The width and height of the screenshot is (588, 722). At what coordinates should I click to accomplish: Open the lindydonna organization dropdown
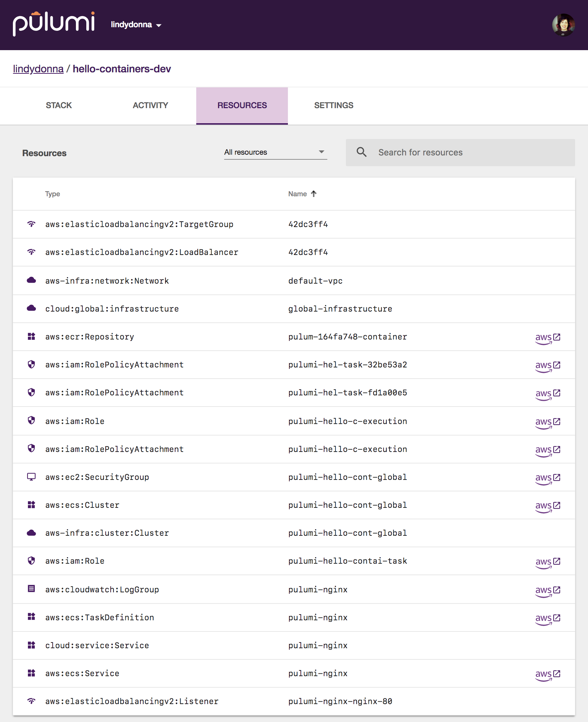[136, 25]
